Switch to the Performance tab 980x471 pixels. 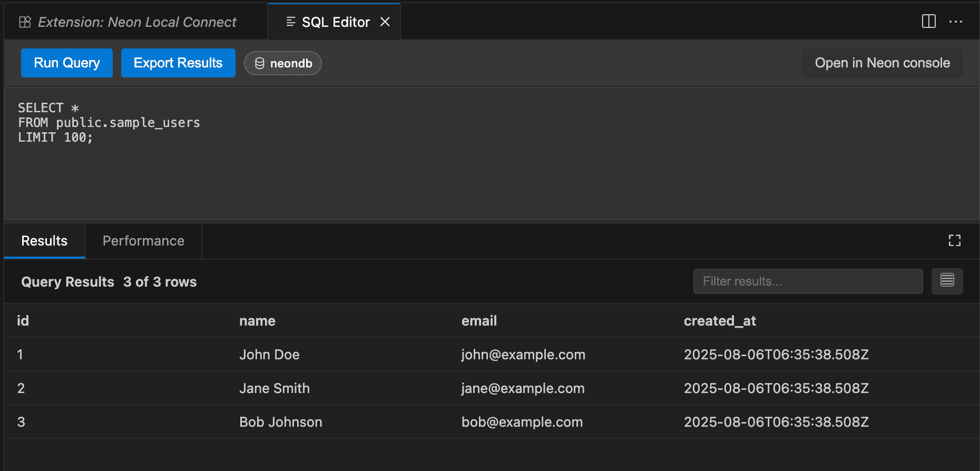click(x=143, y=241)
